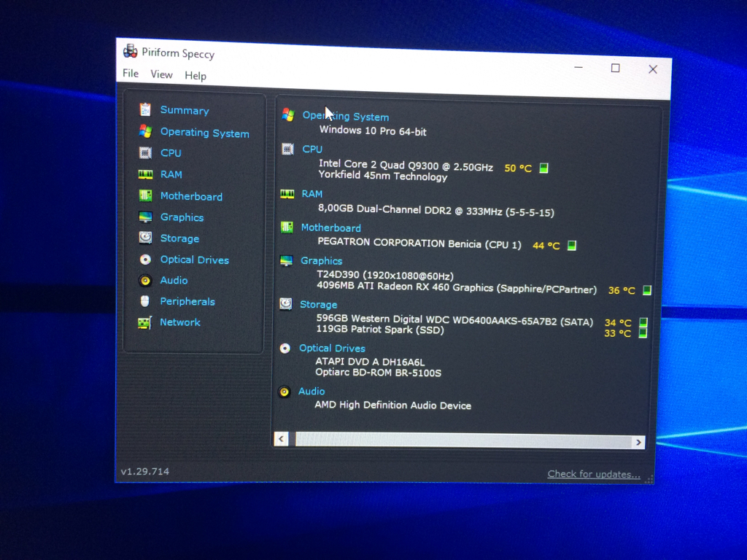The height and width of the screenshot is (560, 747).
Task: Click the horizontal scrollbar left arrow
Action: pos(282,438)
